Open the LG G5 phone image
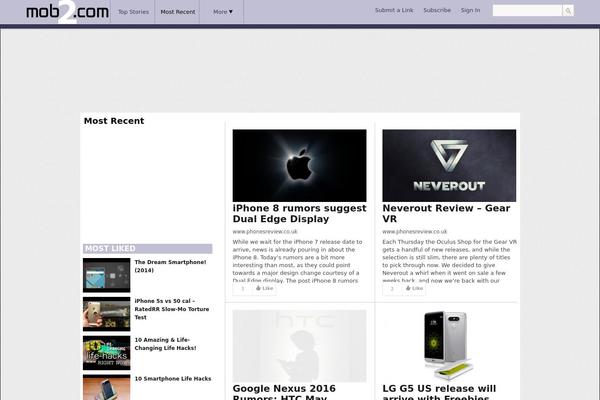Image resolution: width=600 pixels, height=400 pixels. coord(449,346)
